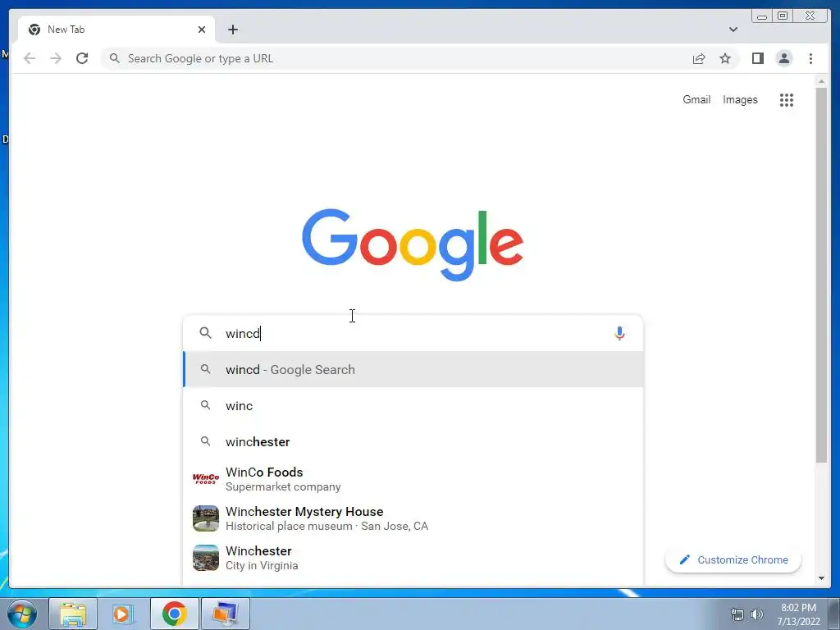
Task: Click the scrollbar down arrow
Action: tap(821, 578)
